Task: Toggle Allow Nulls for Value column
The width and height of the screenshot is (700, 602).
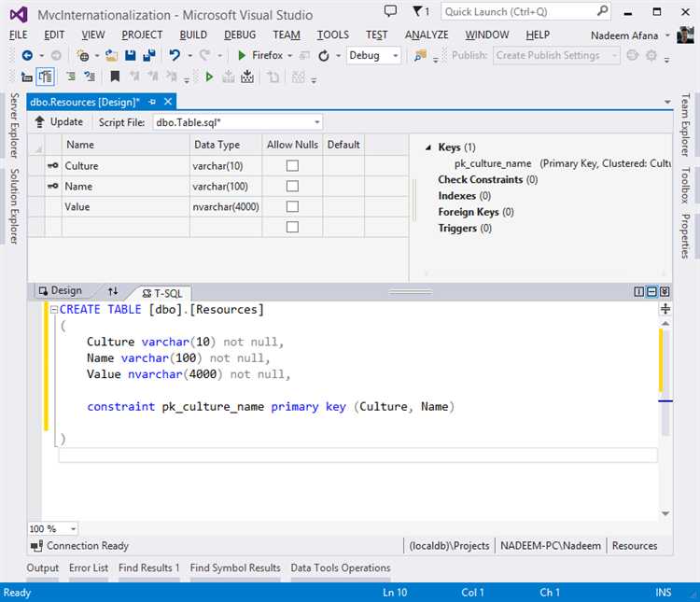Action: pyautogui.click(x=292, y=206)
